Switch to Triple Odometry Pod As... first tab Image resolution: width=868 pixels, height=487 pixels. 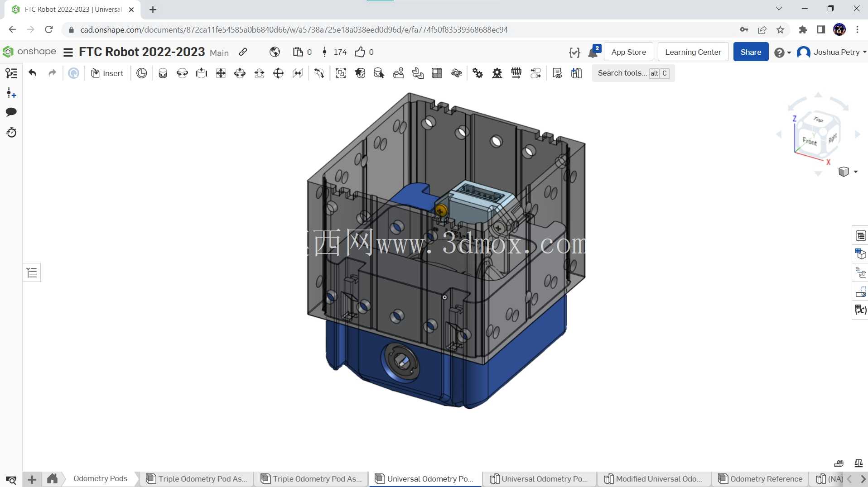tap(197, 479)
